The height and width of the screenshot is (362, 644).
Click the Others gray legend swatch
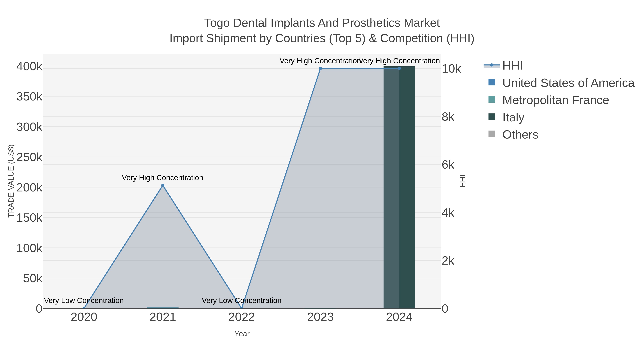[x=492, y=134]
